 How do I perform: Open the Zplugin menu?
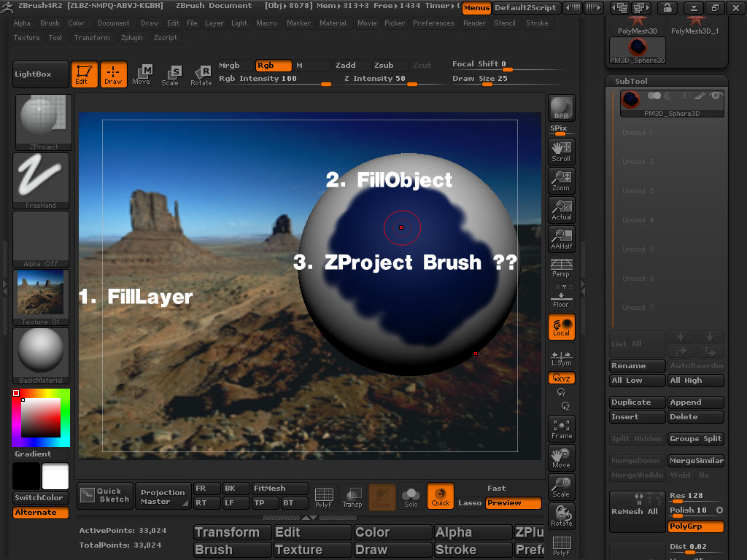click(x=132, y=38)
